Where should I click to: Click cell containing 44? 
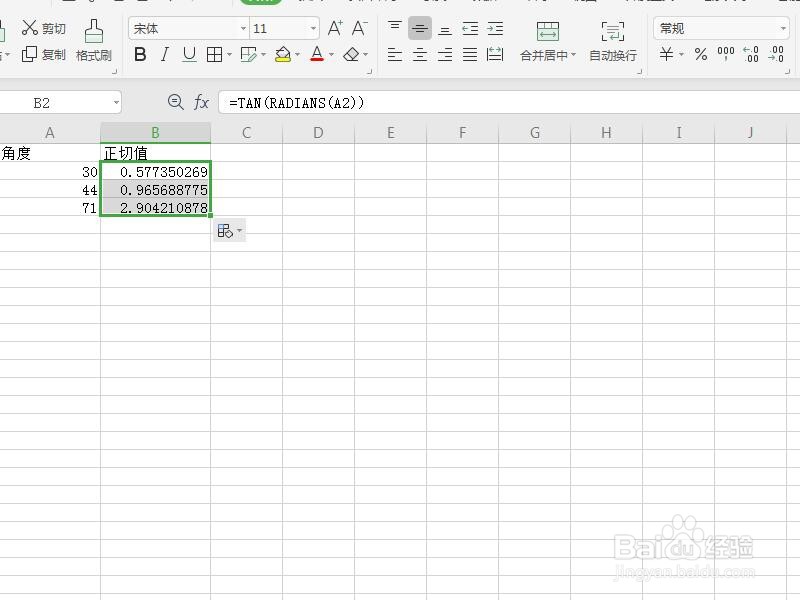(50, 190)
